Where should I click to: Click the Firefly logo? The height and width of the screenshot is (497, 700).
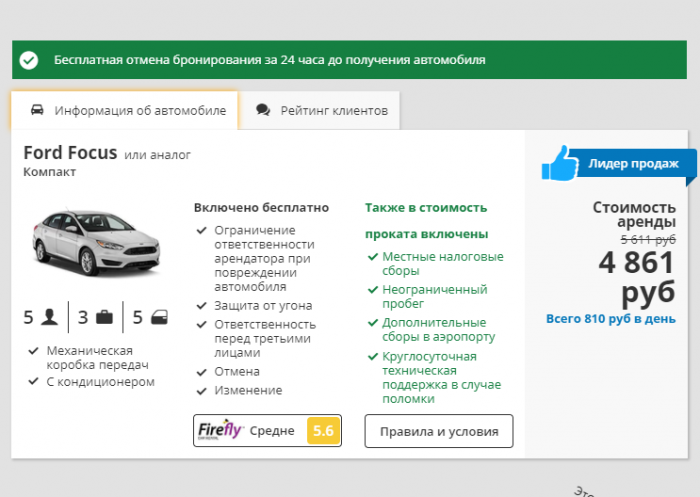[220, 430]
